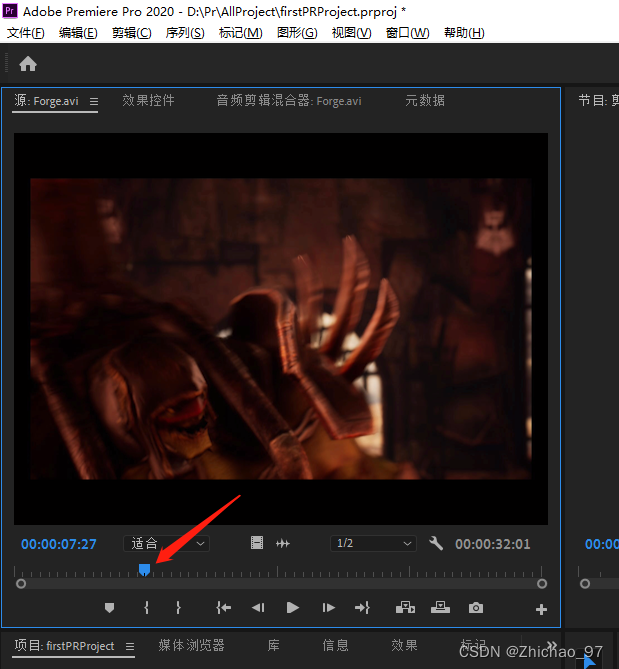Click the Go to In button
The image size is (619, 669).
(224, 608)
